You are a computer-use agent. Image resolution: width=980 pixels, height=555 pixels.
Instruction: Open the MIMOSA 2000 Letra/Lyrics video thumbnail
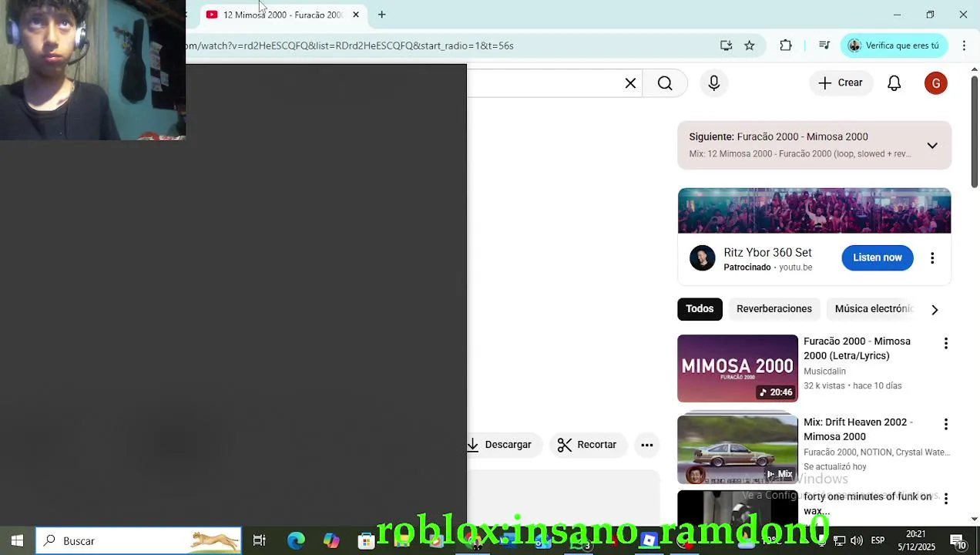tap(737, 368)
